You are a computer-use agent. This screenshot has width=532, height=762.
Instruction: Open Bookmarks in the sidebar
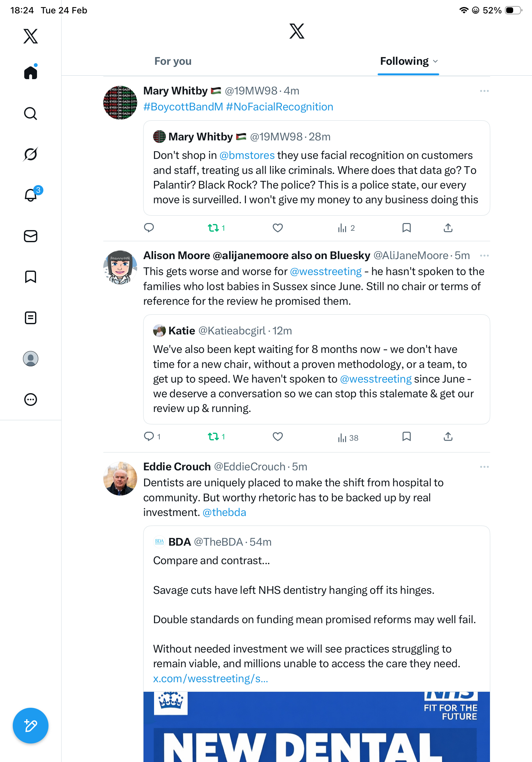click(31, 277)
